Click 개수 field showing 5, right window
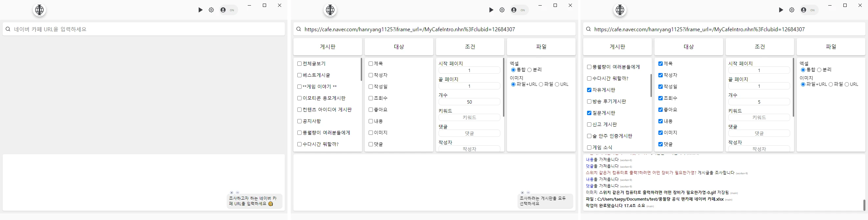Viewport: 868px width, 220px height. (759, 102)
